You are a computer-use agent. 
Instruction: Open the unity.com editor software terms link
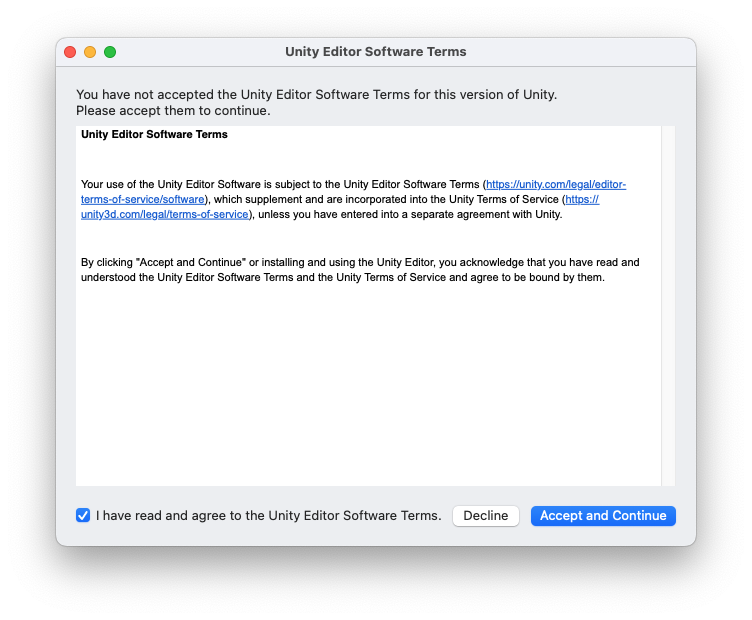556,185
